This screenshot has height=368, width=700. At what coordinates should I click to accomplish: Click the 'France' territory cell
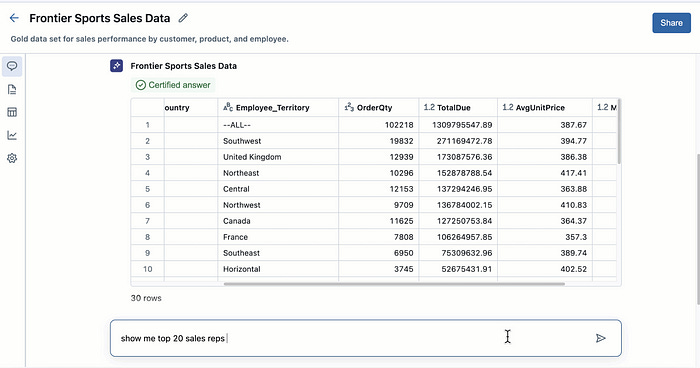point(278,237)
